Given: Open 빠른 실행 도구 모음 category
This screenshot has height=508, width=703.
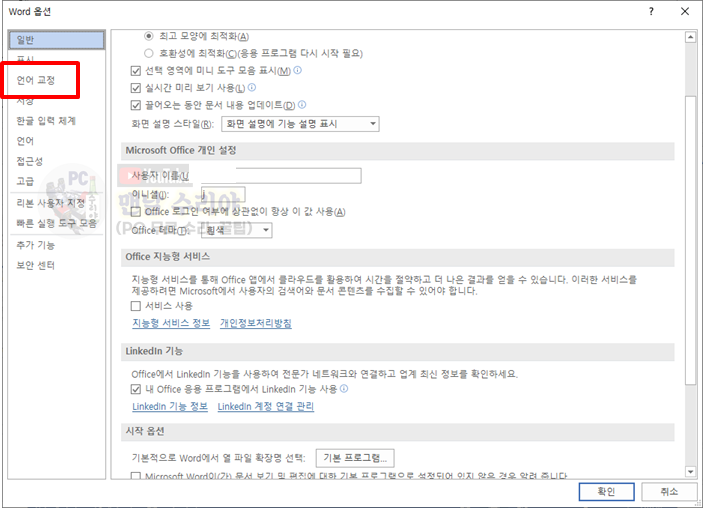Looking at the screenshot, I should click(x=56, y=223).
